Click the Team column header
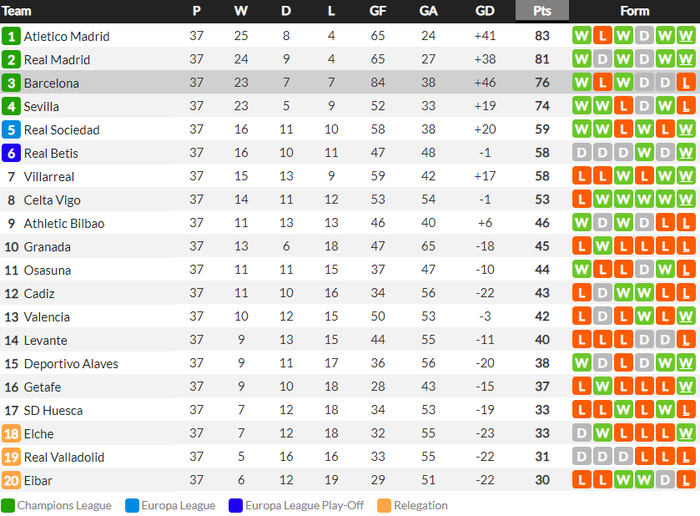Viewport: 700px width, 516px height. tap(17, 11)
